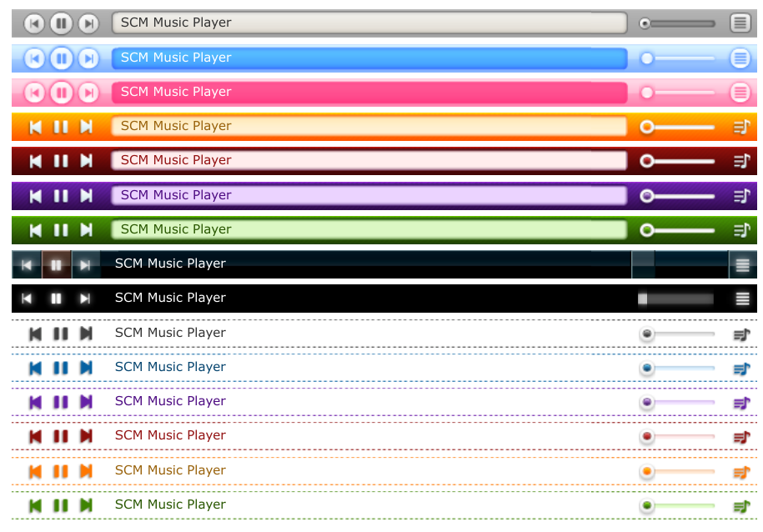Pause the blue glossy skin player
Viewport: 763px width, 532px height.
[62, 58]
